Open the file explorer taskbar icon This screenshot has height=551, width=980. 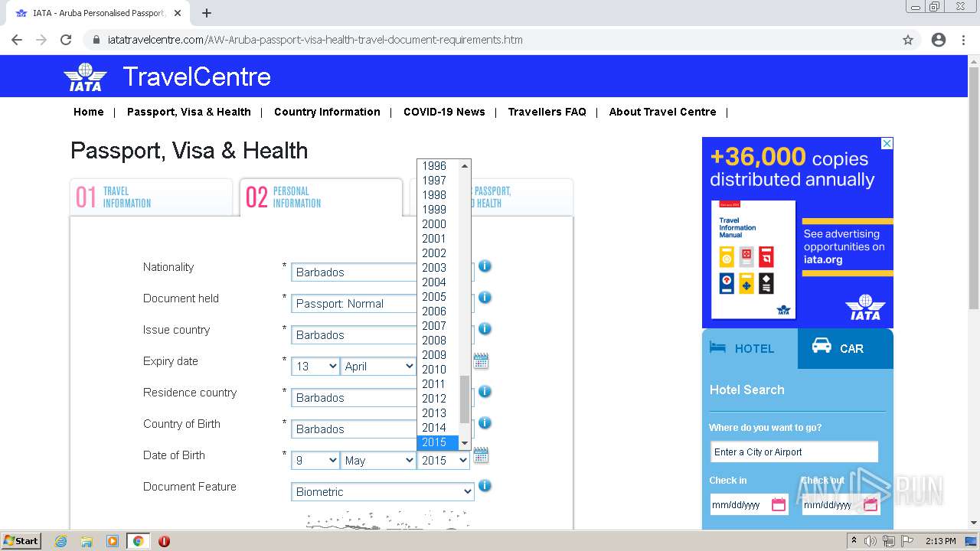(x=87, y=541)
